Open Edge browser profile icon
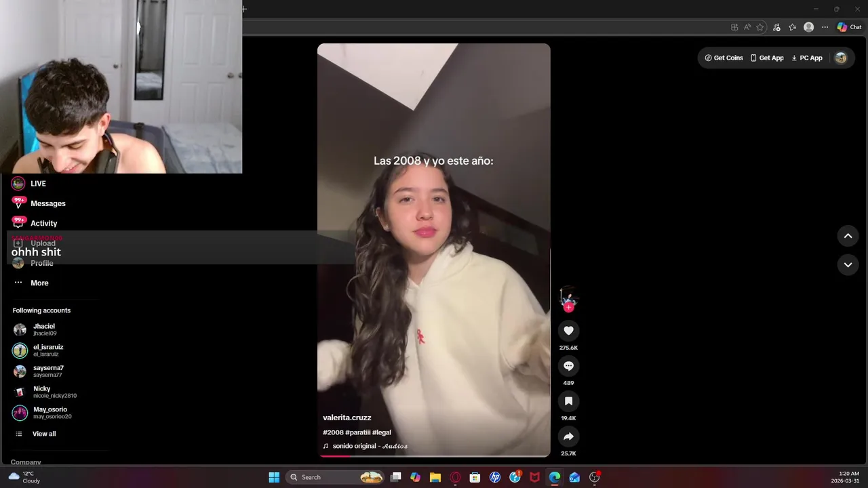The width and height of the screenshot is (868, 488). tap(808, 27)
